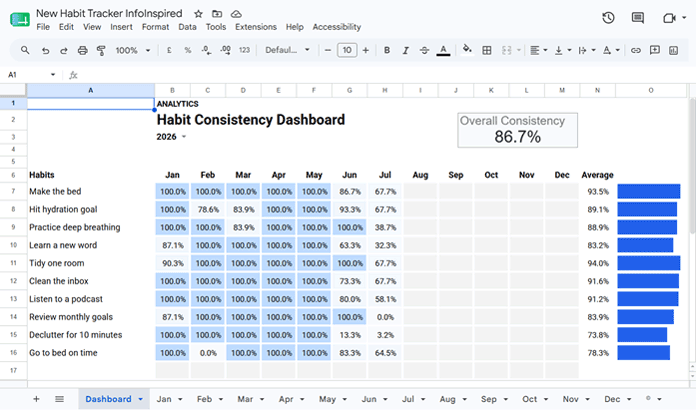Open the Extensions menu
Image resolution: width=696 pixels, height=410 pixels.
click(x=256, y=27)
